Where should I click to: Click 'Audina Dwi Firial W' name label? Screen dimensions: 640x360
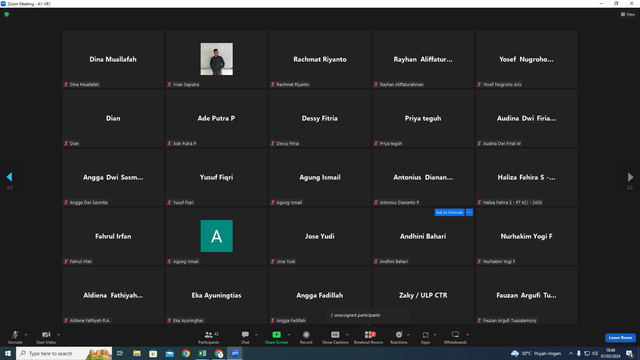click(502, 144)
